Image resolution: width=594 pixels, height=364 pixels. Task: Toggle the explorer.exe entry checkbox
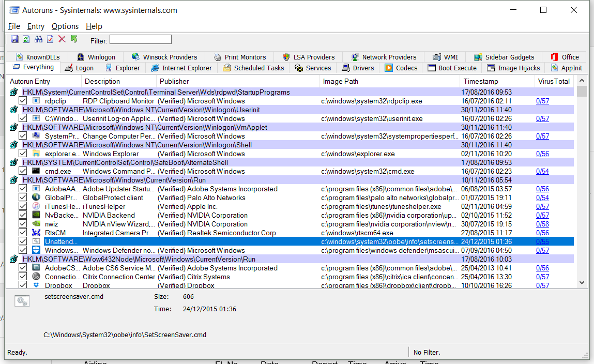coord(23,154)
